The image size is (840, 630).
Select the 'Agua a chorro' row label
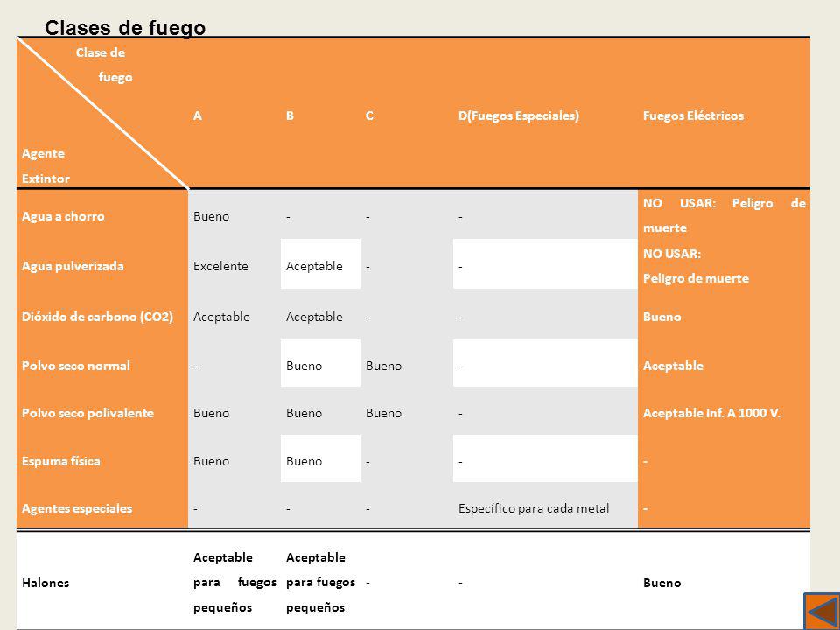pyautogui.click(x=63, y=216)
